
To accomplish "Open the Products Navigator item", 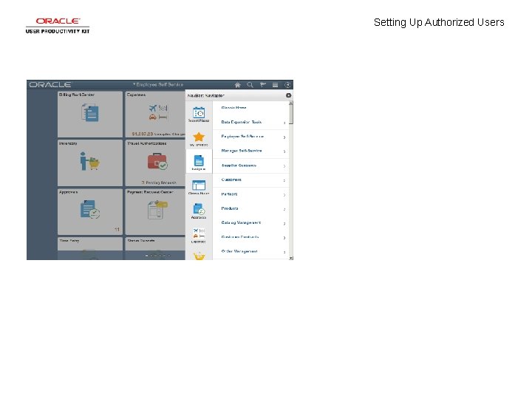I will pos(250,208).
